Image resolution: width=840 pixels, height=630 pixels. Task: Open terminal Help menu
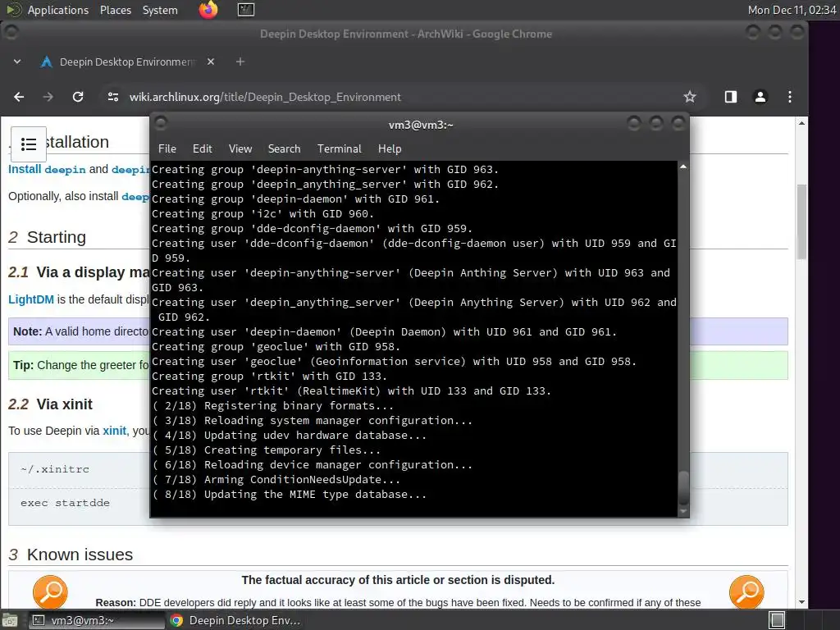click(x=390, y=149)
